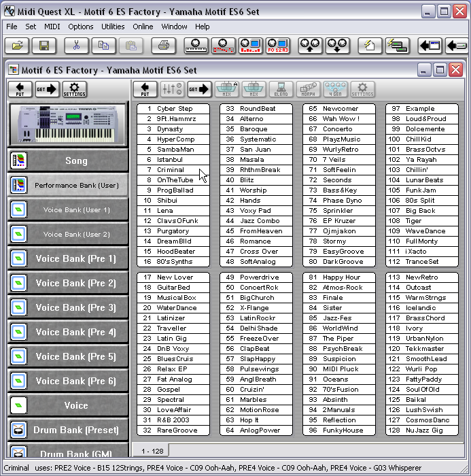Select Performance Bank (User) in sidebar
471x476 pixels.
click(69, 185)
